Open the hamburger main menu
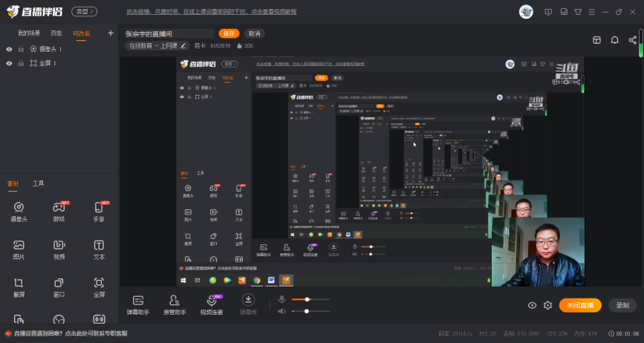The image size is (644, 343). click(591, 12)
